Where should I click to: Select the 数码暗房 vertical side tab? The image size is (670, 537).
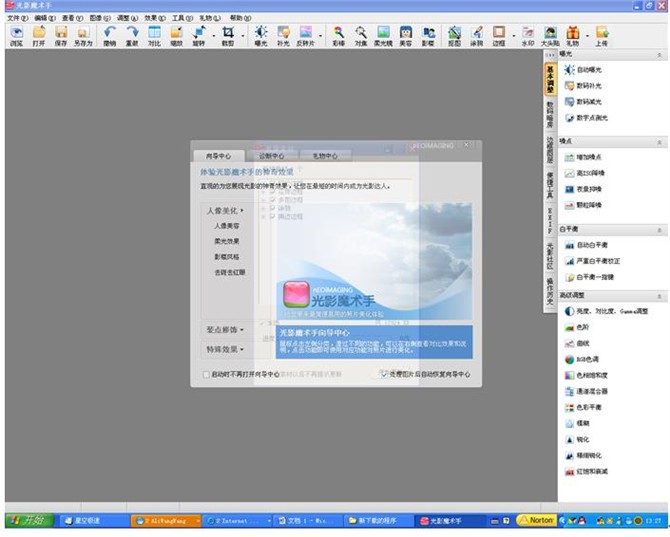[x=550, y=115]
